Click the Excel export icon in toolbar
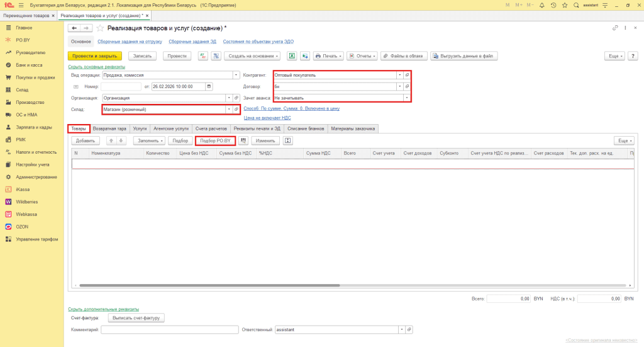Viewport: 644px width, 347px height. pos(292,56)
